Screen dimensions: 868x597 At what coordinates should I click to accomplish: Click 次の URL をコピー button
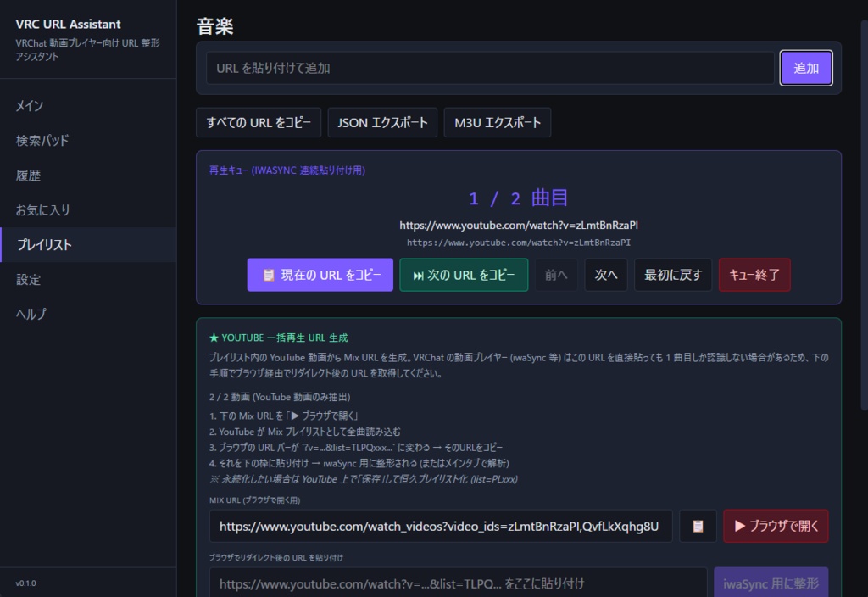[464, 275]
